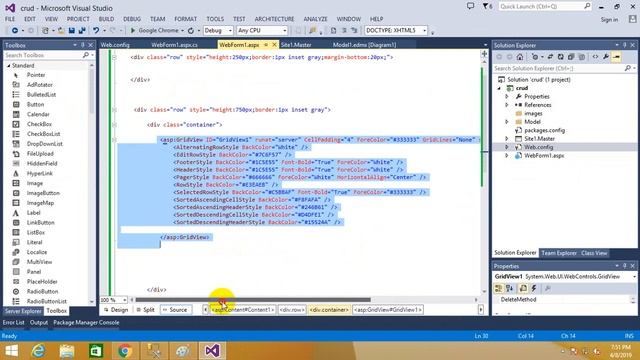This screenshot has height=360, width=640.
Task: Open the GridView1 object selector dropdown in Properties
Action: [x=634, y=277]
